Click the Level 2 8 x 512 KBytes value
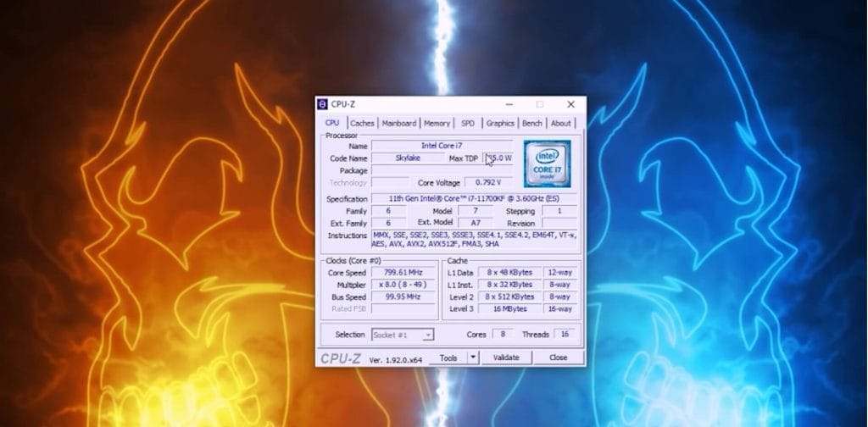Image resolution: width=868 pixels, height=427 pixels. (509, 297)
